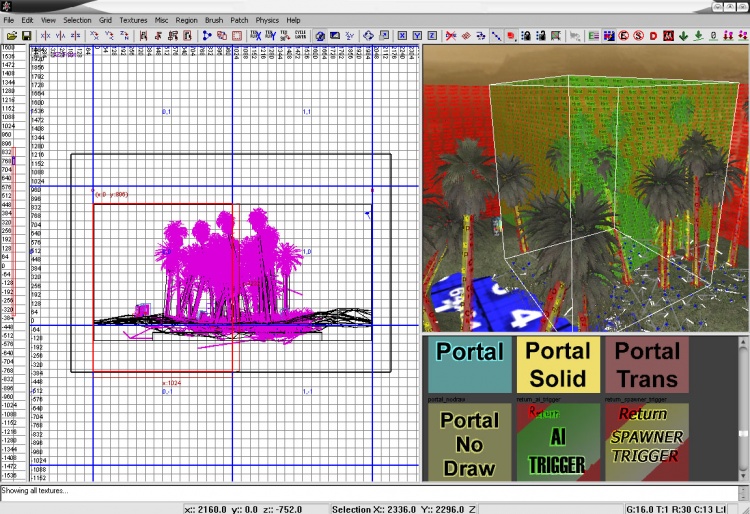The width and height of the screenshot is (750, 514).
Task: Open the Physics menu
Action: pos(267,20)
